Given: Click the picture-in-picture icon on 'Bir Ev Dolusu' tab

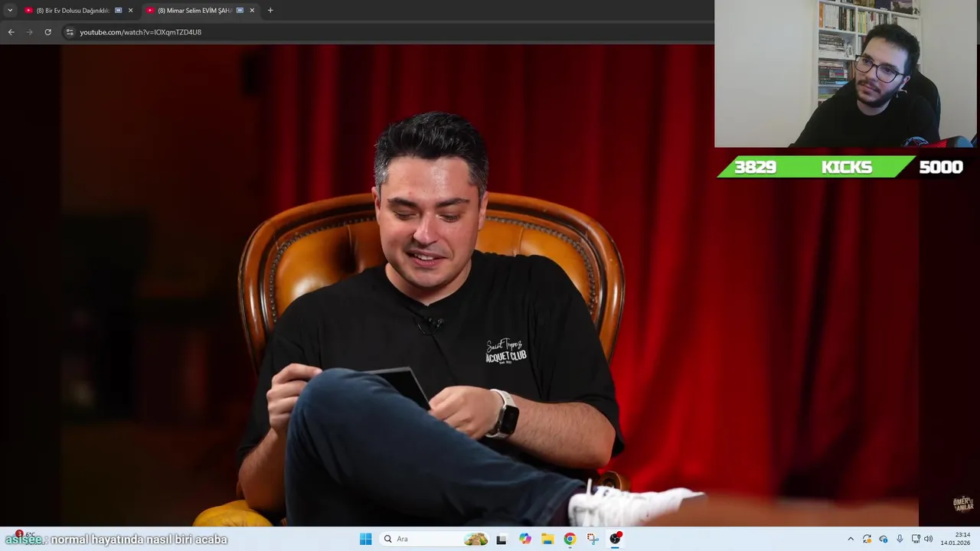Looking at the screenshot, I should click(118, 10).
